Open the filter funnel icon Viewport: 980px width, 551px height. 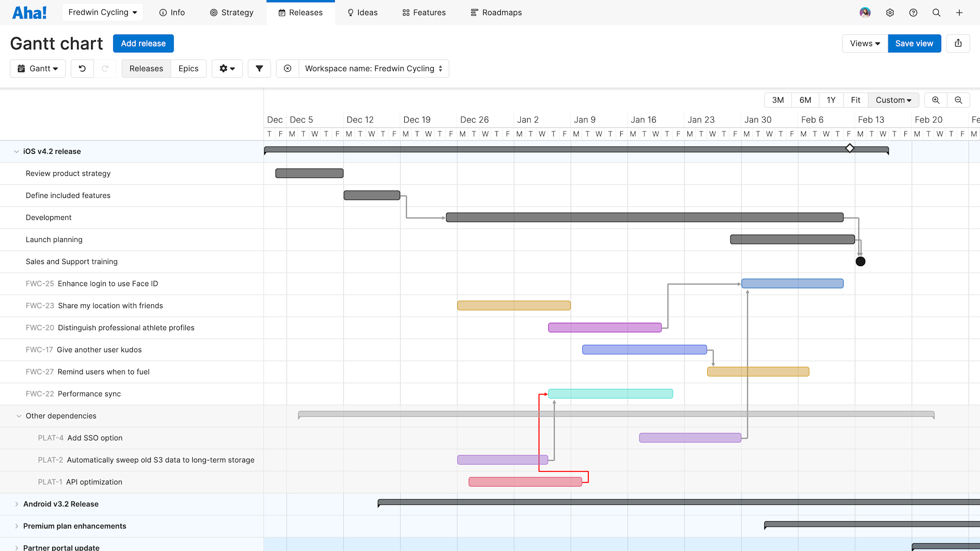259,68
